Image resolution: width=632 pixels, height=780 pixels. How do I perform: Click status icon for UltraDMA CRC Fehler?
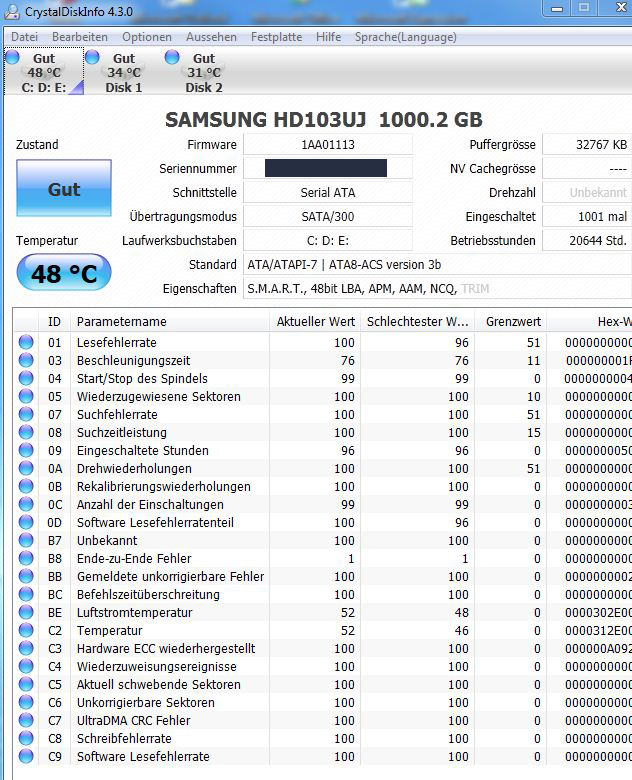click(x=26, y=720)
